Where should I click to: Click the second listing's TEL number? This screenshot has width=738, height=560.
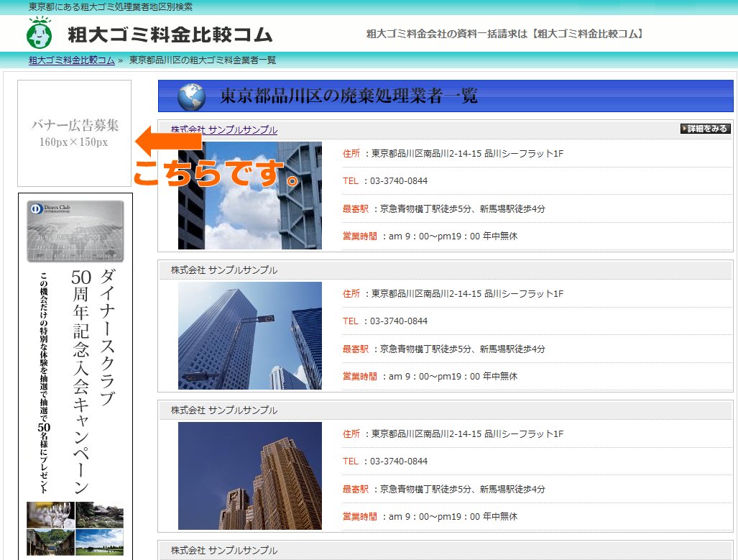tap(385, 321)
